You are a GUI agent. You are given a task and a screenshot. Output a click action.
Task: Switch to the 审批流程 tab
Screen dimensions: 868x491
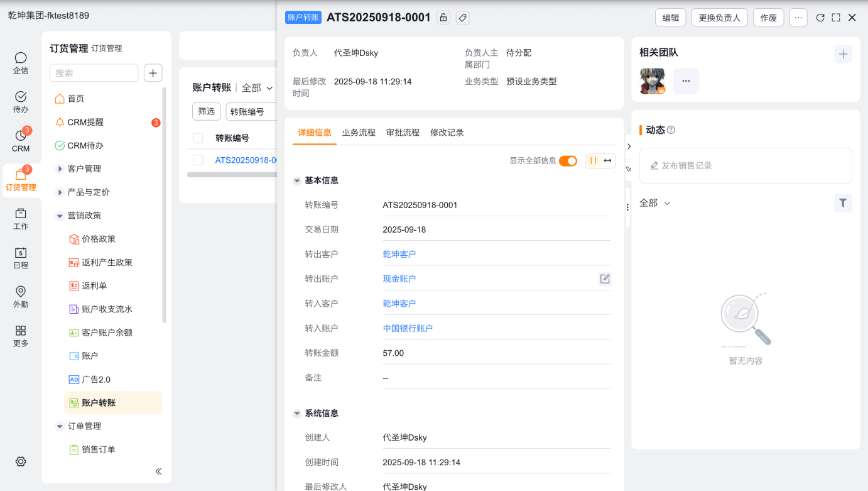(x=403, y=133)
